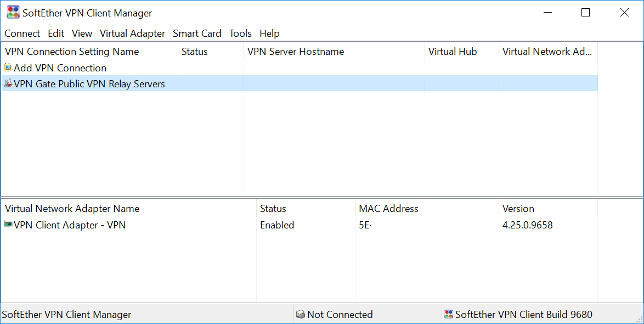Open the Help menu
This screenshot has height=324, width=644.
pyautogui.click(x=269, y=33)
